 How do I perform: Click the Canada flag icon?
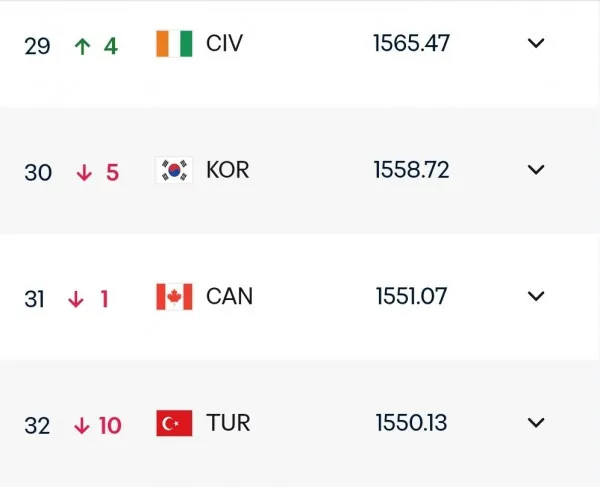tap(174, 297)
